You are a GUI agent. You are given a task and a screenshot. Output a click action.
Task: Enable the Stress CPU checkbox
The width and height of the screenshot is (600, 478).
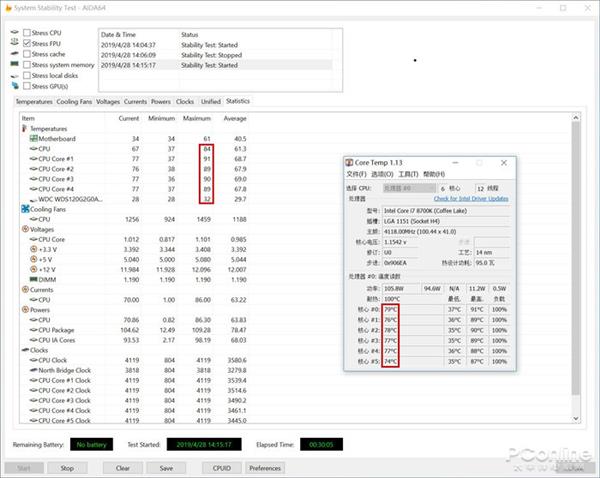click(26, 33)
